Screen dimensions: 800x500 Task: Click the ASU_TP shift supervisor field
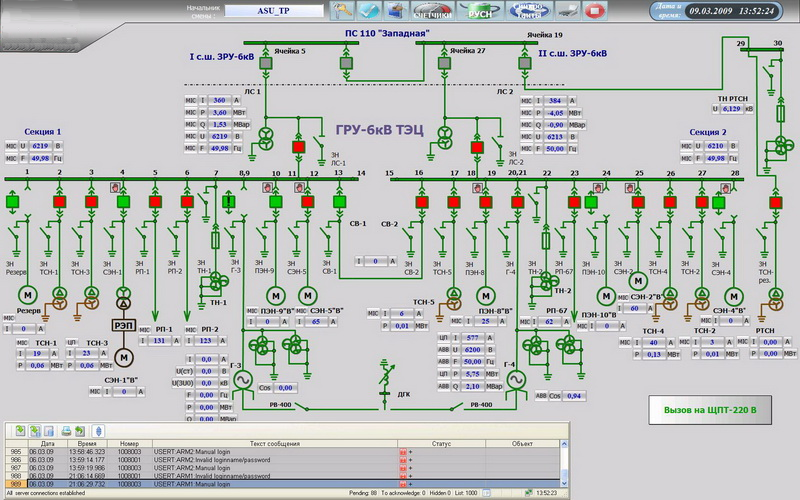tap(274, 11)
